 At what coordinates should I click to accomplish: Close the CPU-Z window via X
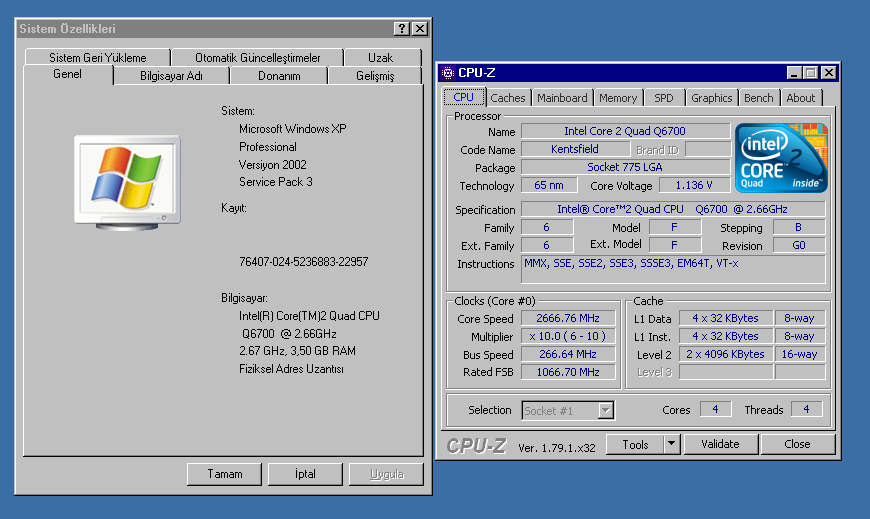coord(828,73)
